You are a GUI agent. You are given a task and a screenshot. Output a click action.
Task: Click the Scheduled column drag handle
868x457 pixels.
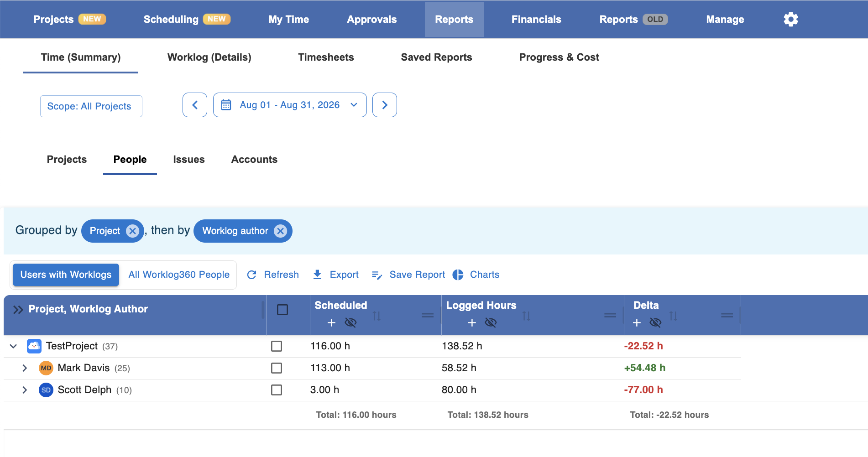click(428, 315)
